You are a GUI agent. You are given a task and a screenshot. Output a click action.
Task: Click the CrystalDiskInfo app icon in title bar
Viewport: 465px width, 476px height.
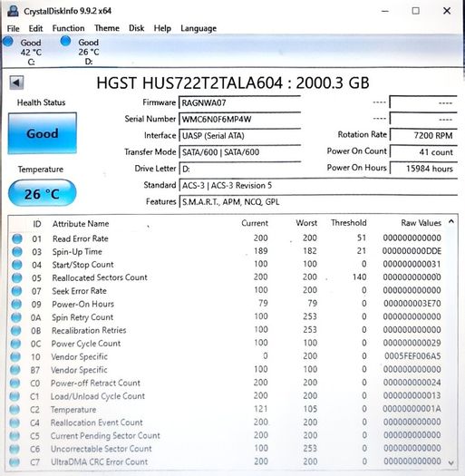pyautogui.click(x=13, y=11)
